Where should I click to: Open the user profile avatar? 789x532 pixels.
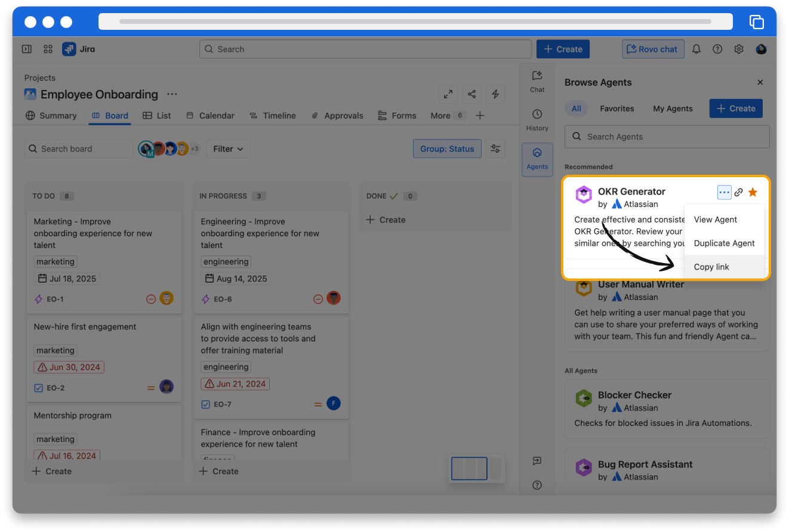[x=761, y=49]
